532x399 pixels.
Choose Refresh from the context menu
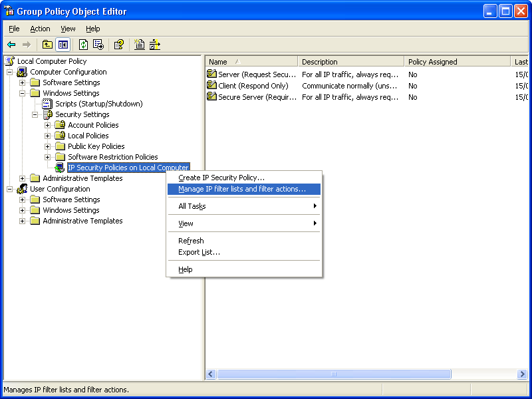click(x=244, y=241)
